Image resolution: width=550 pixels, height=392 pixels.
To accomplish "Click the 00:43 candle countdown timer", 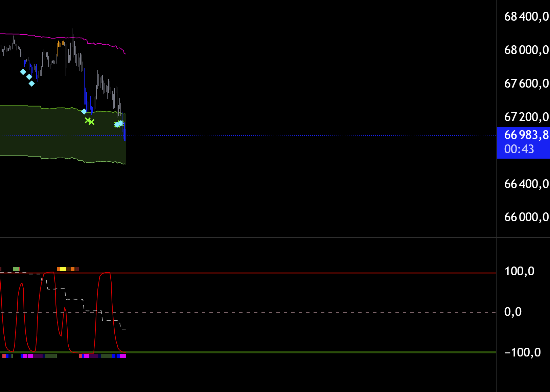I will point(519,149).
